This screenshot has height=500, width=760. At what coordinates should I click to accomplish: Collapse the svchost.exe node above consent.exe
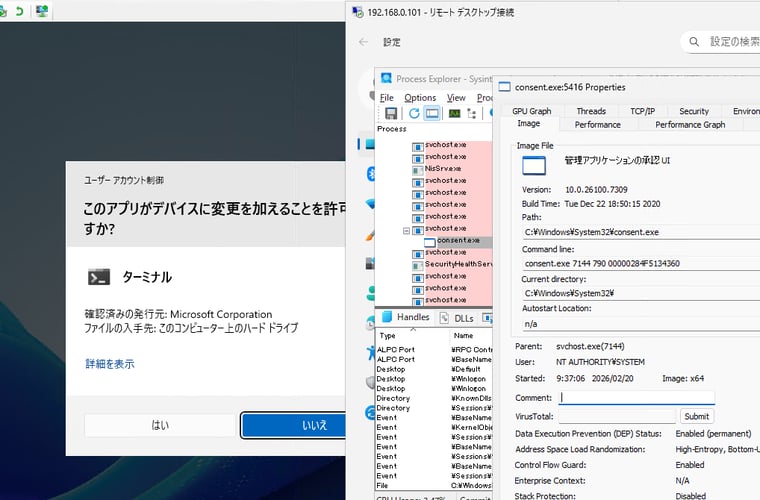tap(407, 231)
